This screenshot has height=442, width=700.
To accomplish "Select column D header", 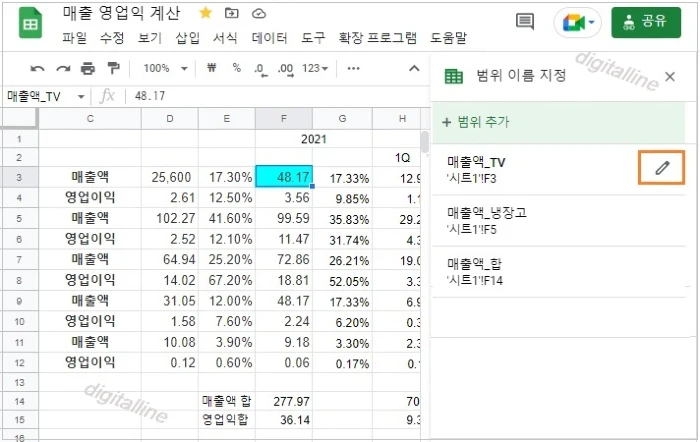I will coord(170,119).
